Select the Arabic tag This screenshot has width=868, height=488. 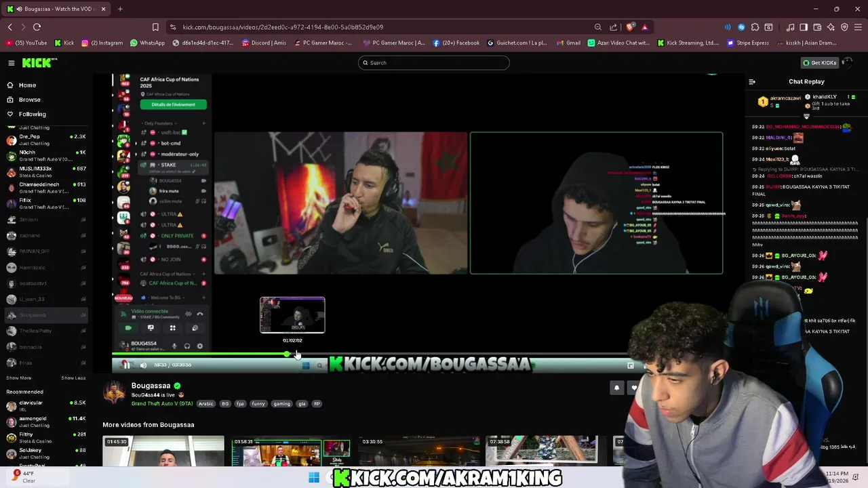tap(206, 404)
